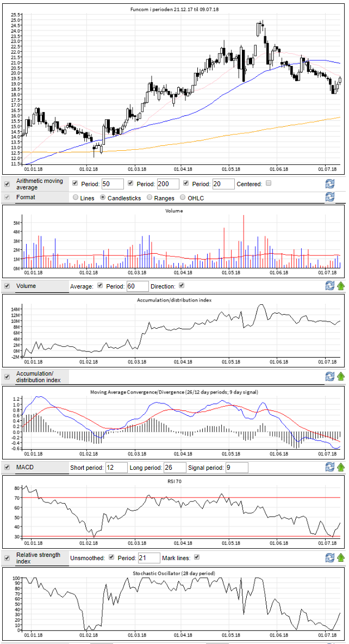
Task: Click the 'RSI 70' chart title
Action: point(174,482)
